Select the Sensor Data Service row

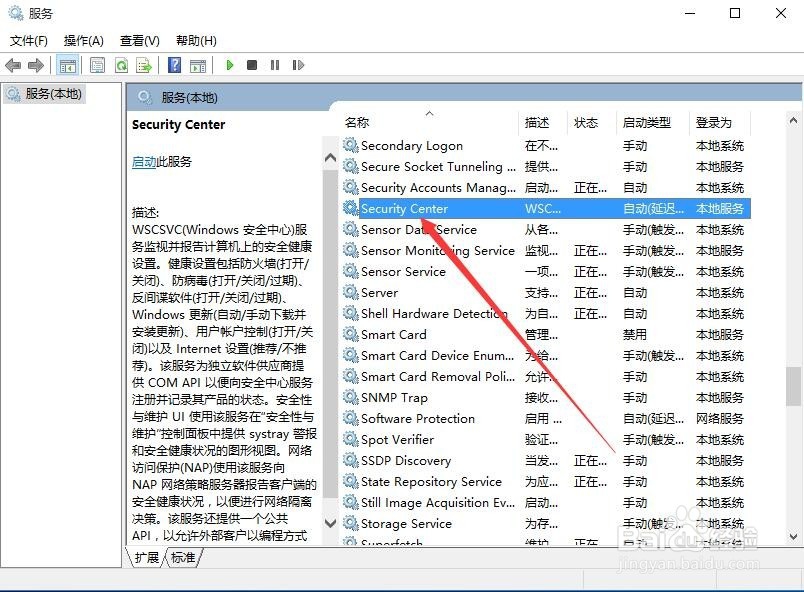pyautogui.click(x=546, y=229)
